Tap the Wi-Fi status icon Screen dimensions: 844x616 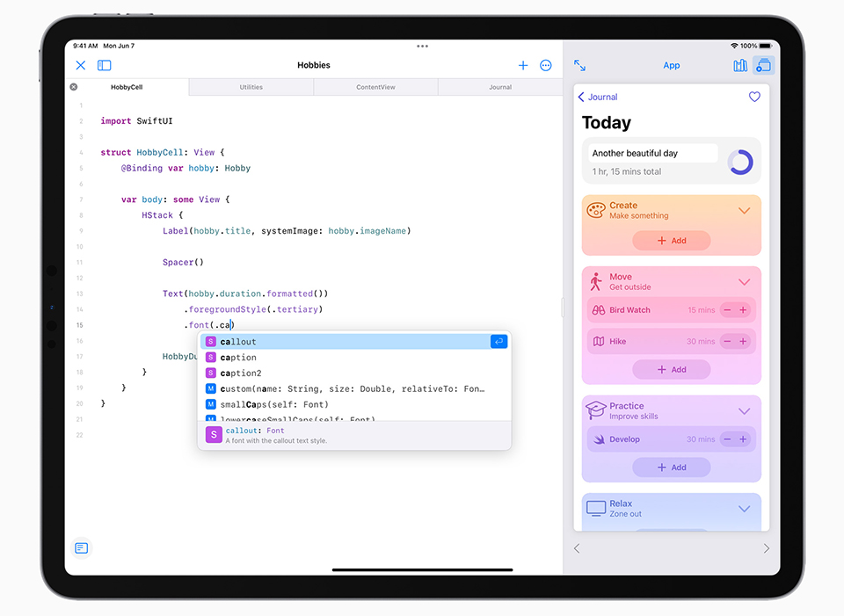734,46
